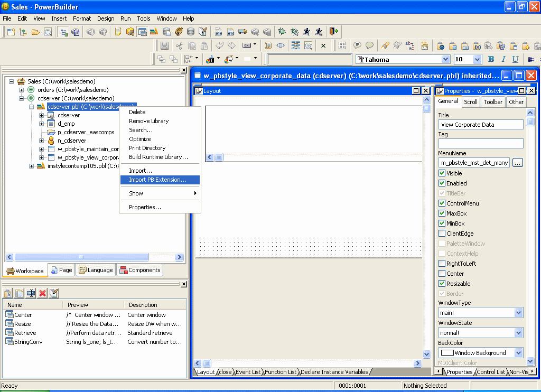Image resolution: width=541 pixels, height=392 pixels.
Task: Uncheck the Enabled checkbox
Action: coord(442,183)
